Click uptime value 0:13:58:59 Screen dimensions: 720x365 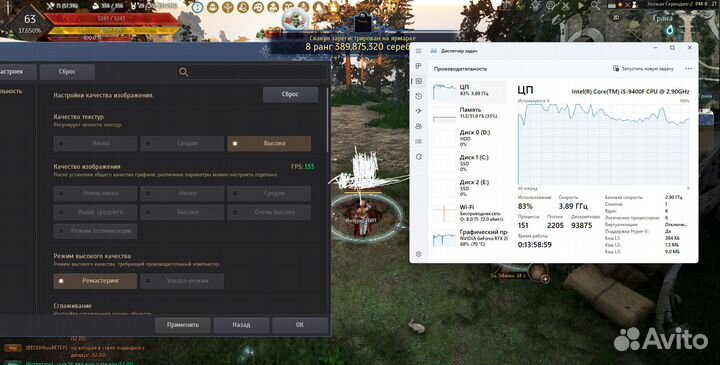(534, 245)
